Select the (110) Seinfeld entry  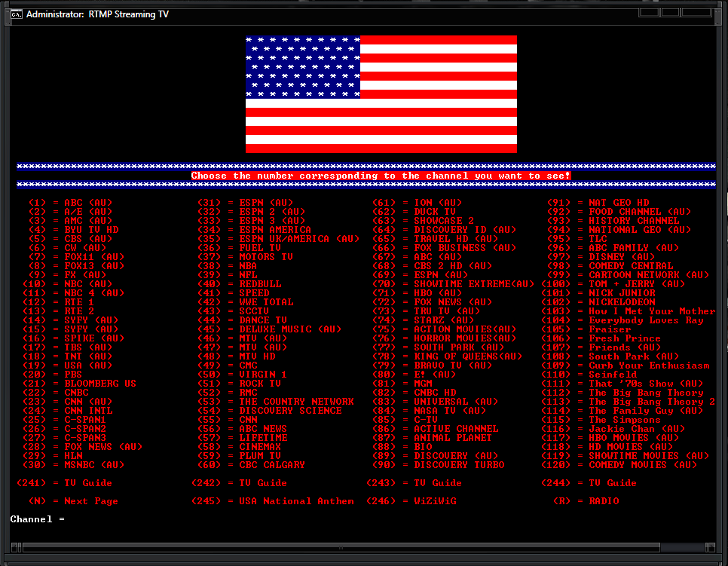(589, 375)
